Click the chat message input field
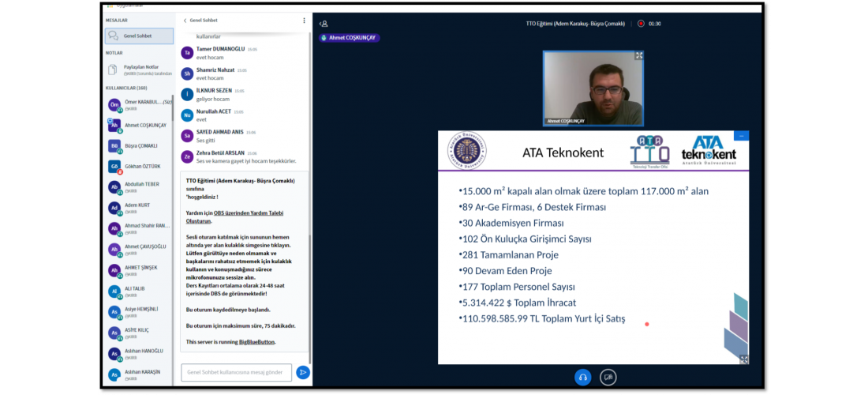This screenshot has height=395, width=868. click(x=236, y=372)
